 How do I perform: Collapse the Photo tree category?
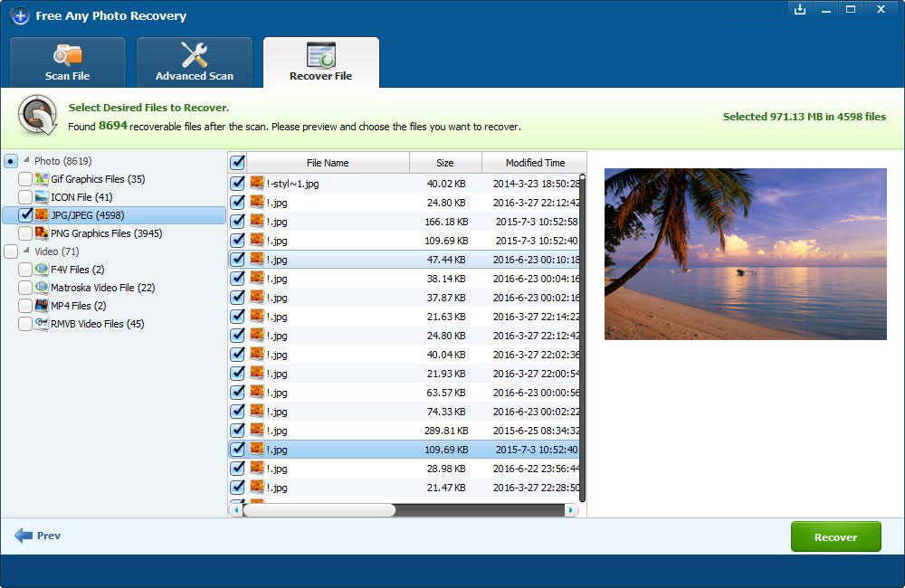pos(25,161)
